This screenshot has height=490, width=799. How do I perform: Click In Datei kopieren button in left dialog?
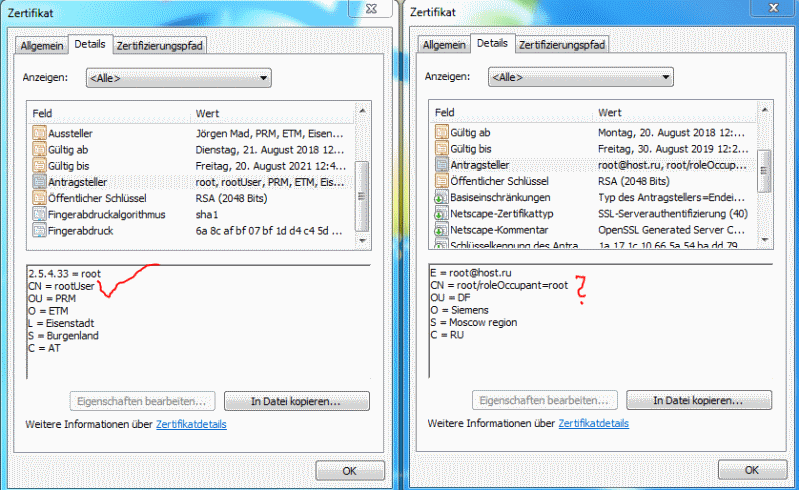(x=297, y=401)
